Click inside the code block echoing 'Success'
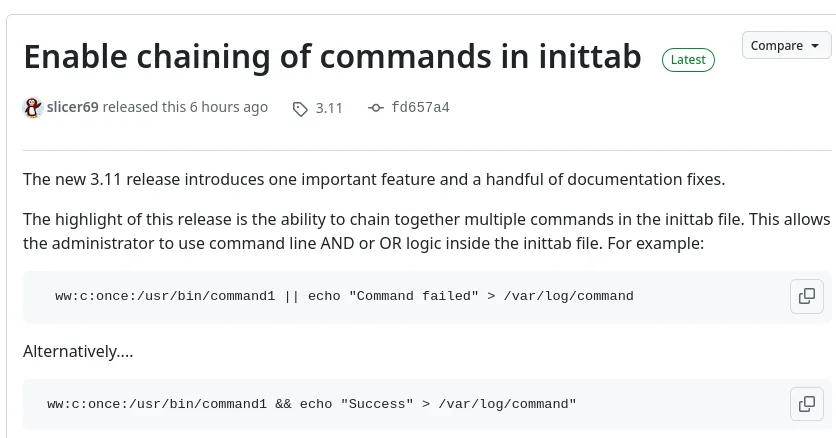Viewport: 836px width, 438px height. click(406, 404)
